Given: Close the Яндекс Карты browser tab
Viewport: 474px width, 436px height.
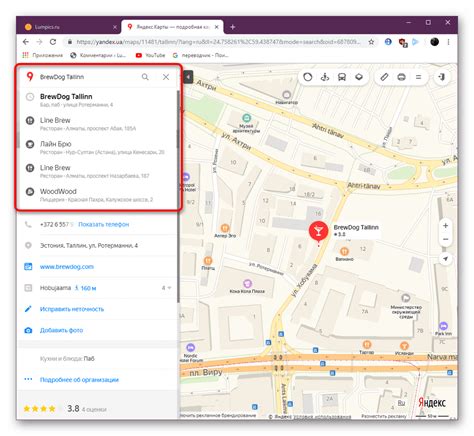Looking at the screenshot, I should pyautogui.click(x=217, y=27).
